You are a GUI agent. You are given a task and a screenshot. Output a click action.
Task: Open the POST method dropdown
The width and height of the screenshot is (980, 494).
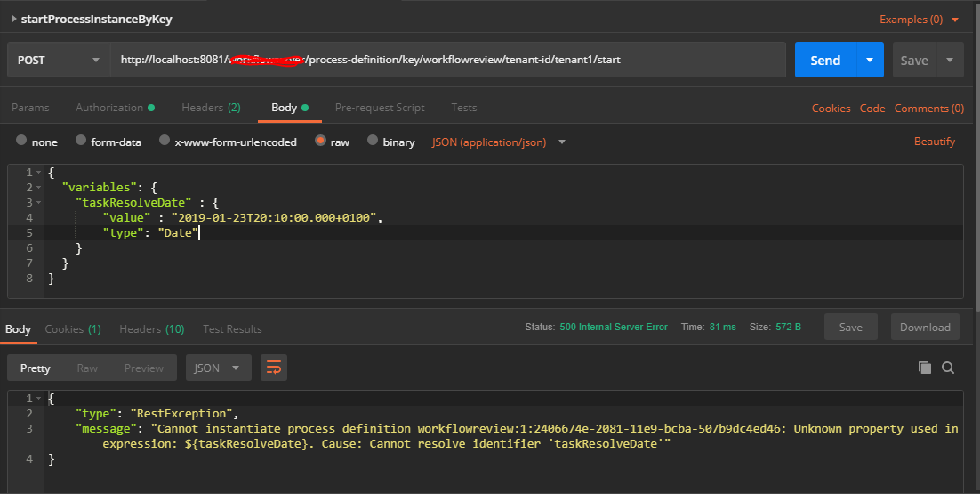[59, 60]
